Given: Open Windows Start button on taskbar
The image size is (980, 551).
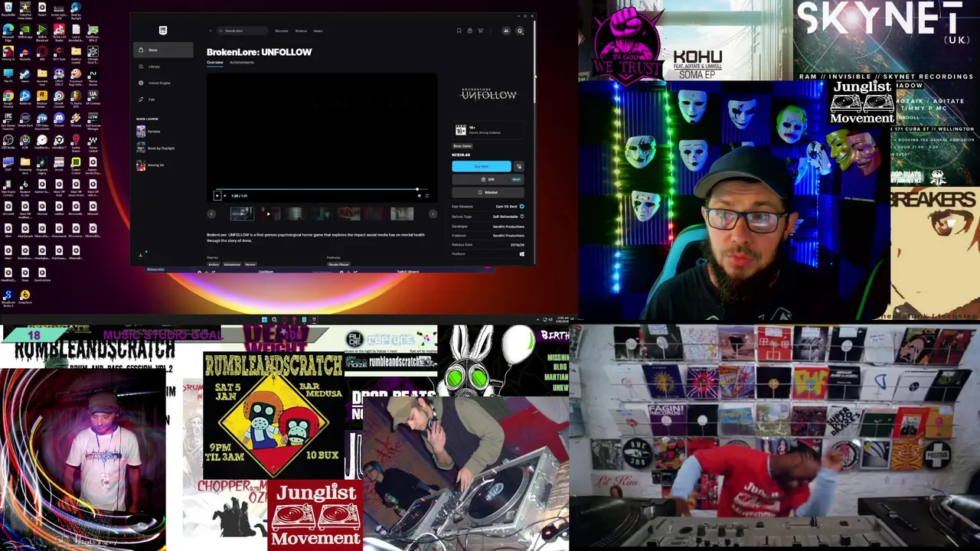Looking at the screenshot, I should click(264, 319).
